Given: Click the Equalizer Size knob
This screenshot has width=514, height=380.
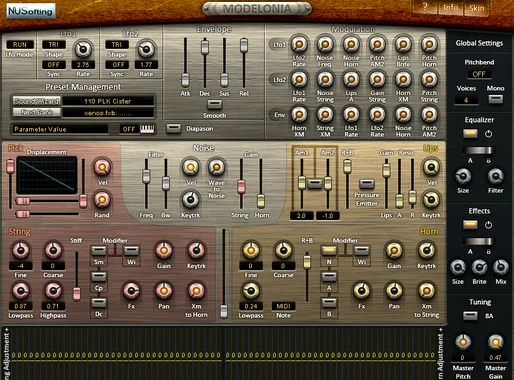Looking at the screenshot, I should point(463,176).
